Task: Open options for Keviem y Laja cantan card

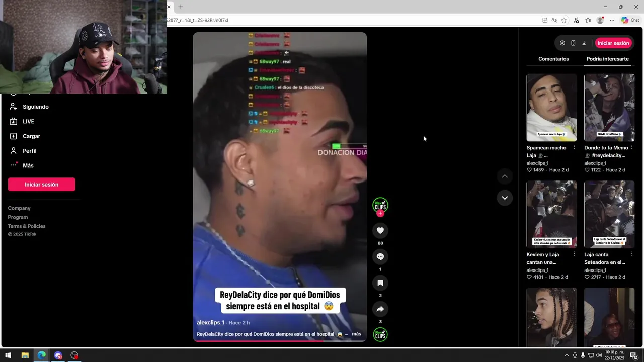Action: [x=574, y=254]
